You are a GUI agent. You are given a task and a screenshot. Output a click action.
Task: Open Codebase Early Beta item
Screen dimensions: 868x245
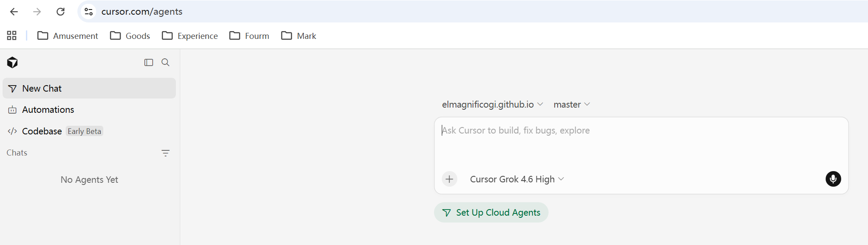(x=55, y=131)
